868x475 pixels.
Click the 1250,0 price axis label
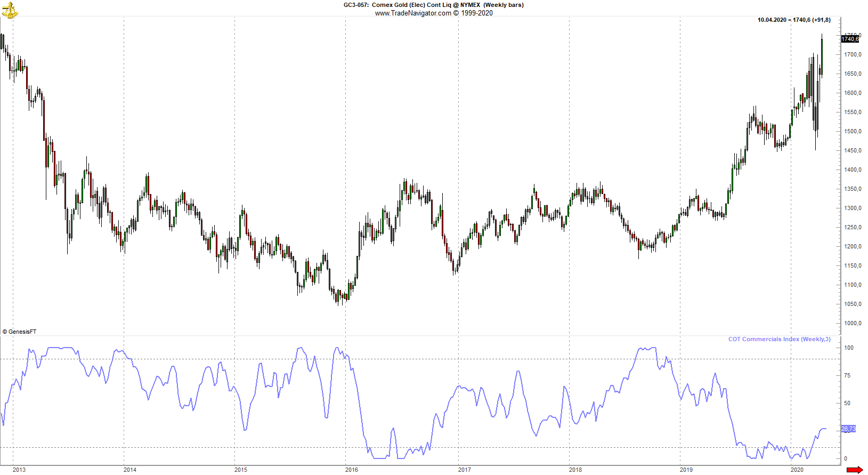coord(853,227)
